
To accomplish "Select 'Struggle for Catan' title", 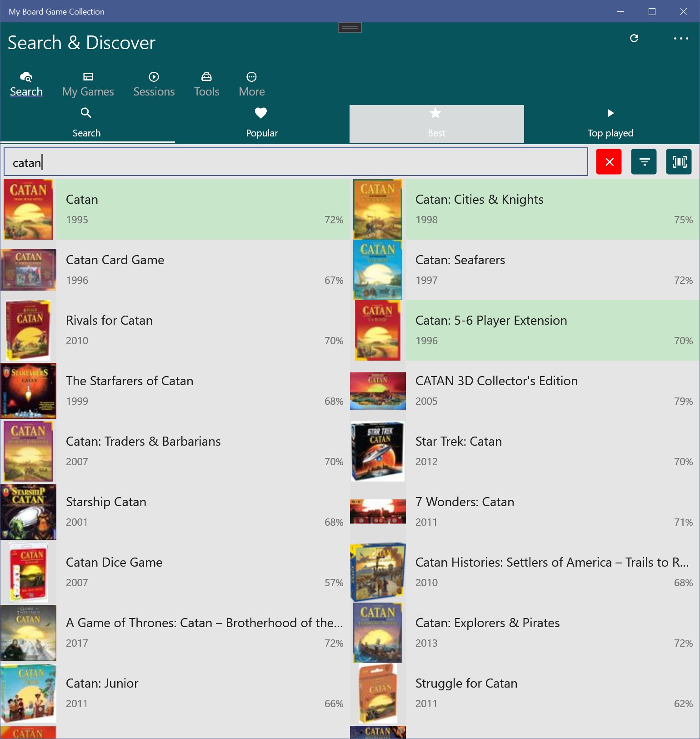I will point(466,684).
